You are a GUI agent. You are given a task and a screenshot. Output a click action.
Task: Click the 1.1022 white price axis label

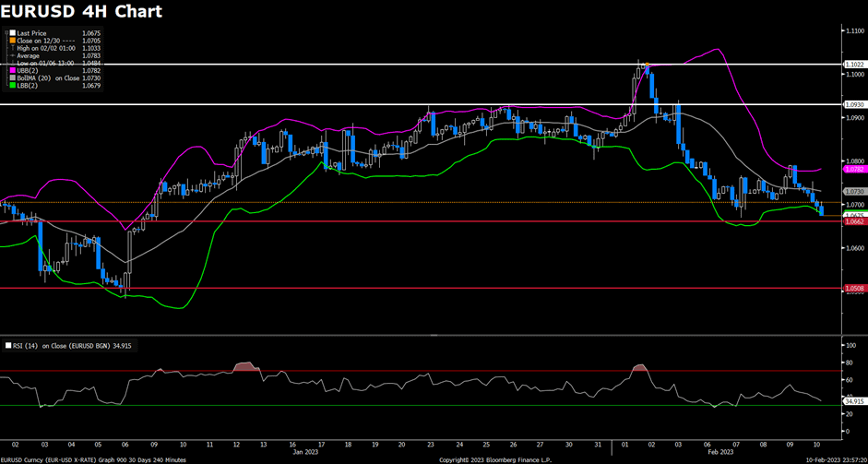854,65
